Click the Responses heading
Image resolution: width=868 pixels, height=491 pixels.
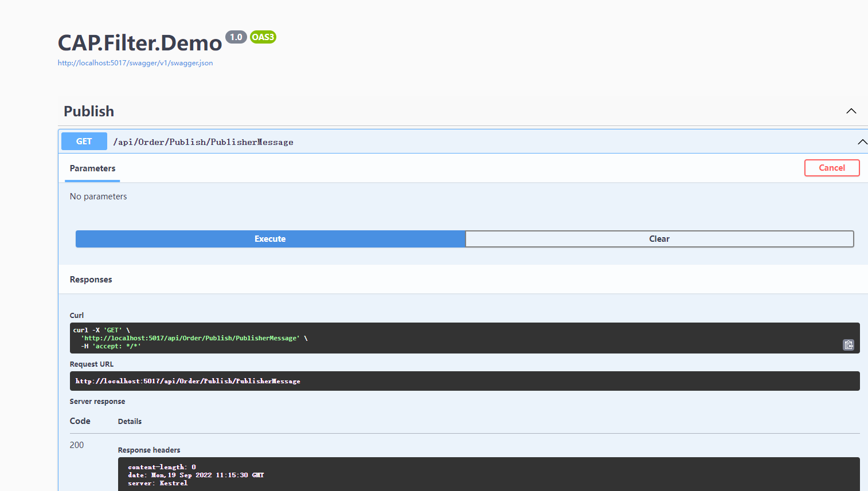click(91, 280)
